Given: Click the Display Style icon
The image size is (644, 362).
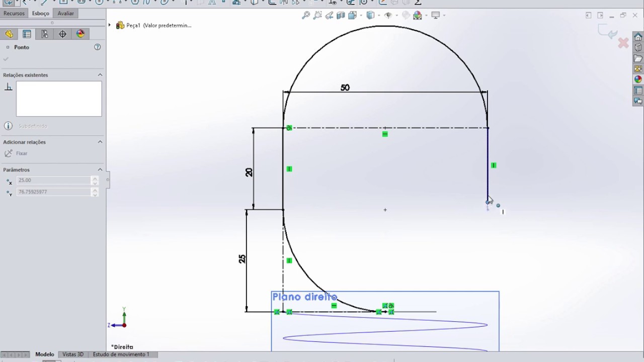Looking at the screenshot, I should point(370,15).
